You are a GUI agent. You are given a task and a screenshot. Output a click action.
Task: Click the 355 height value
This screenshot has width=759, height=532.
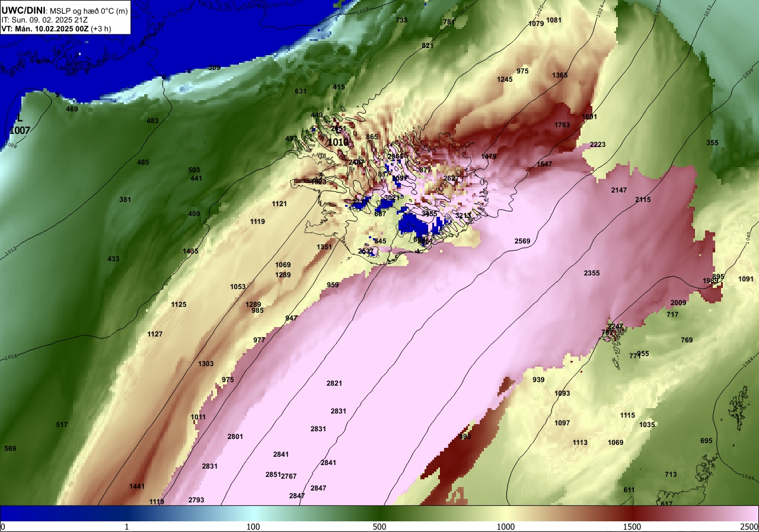(712, 143)
